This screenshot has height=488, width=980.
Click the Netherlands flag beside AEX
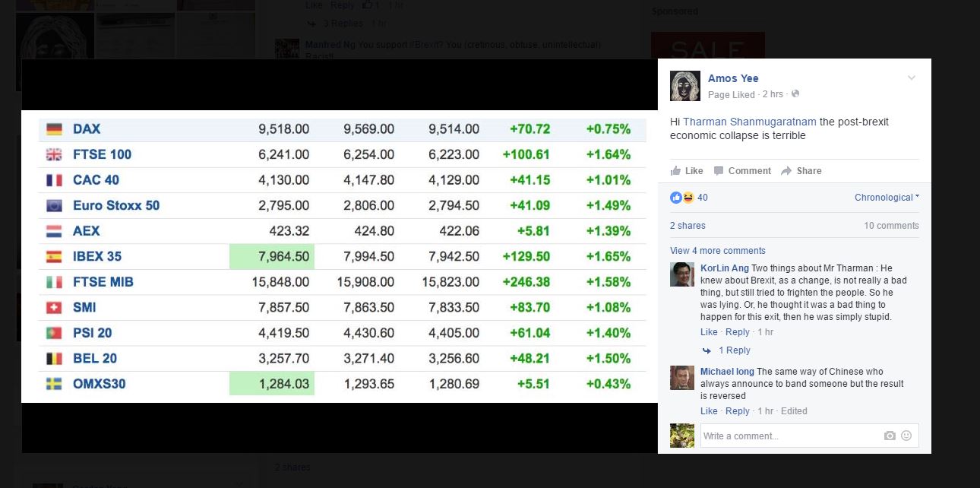point(54,231)
